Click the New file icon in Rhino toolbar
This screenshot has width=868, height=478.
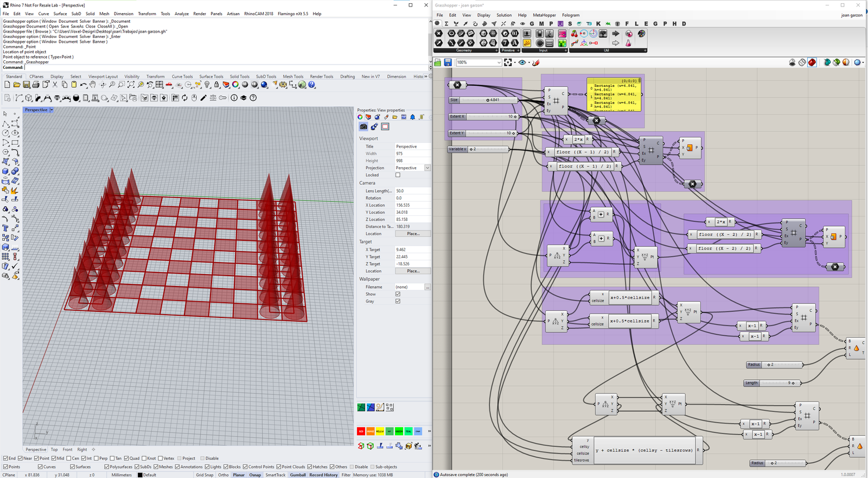tap(7, 85)
